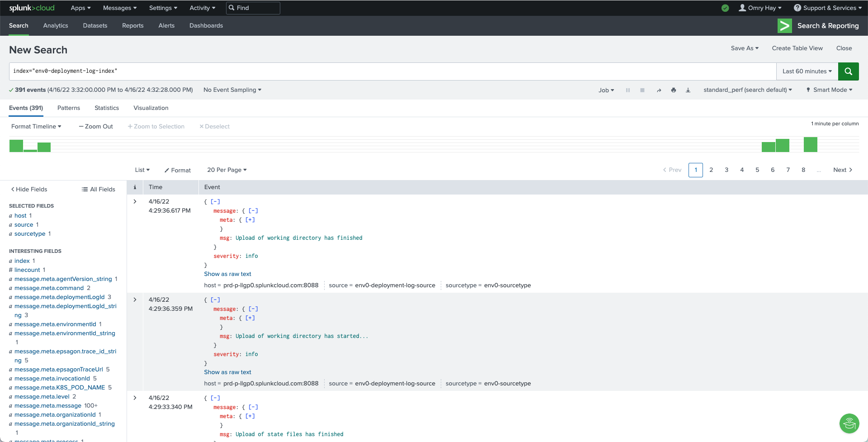Open the Settings menu
Screen dimensions: 868x442
pyautogui.click(x=163, y=8)
